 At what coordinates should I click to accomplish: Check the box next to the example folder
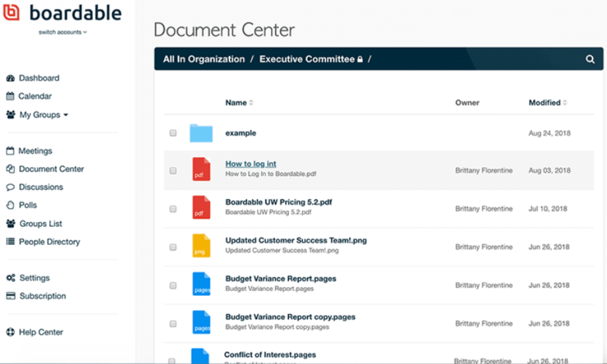[173, 133]
